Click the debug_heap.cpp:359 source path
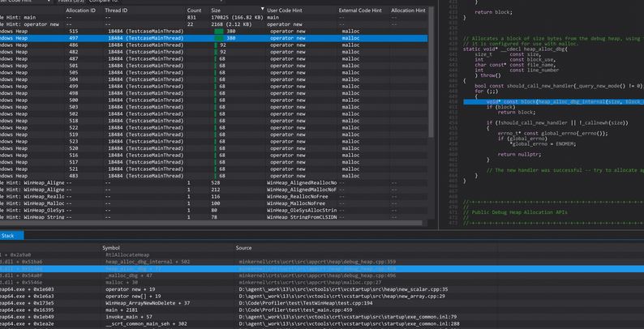 click(x=317, y=262)
